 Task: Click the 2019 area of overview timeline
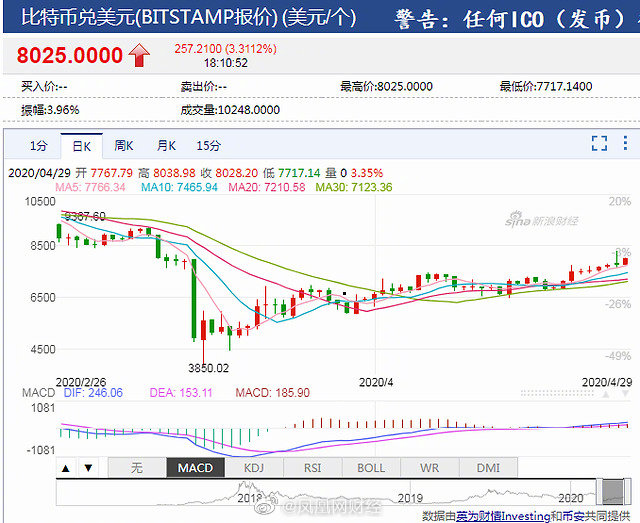click(x=410, y=498)
